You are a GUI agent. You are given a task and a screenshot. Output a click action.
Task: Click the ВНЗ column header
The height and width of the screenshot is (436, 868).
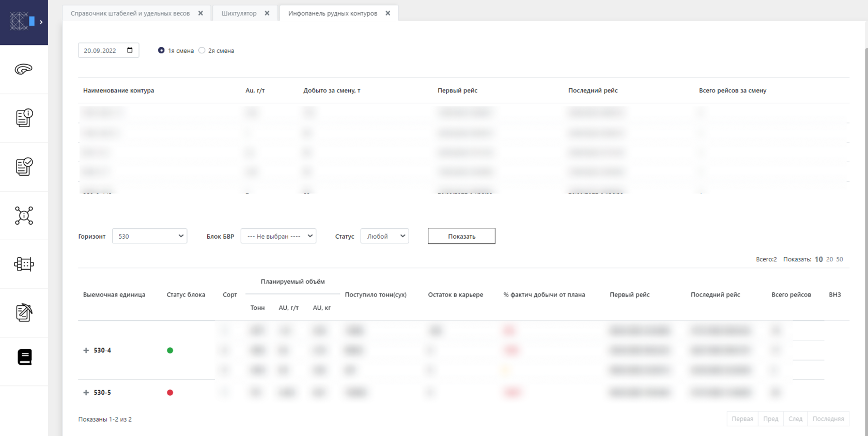(835, 294)
